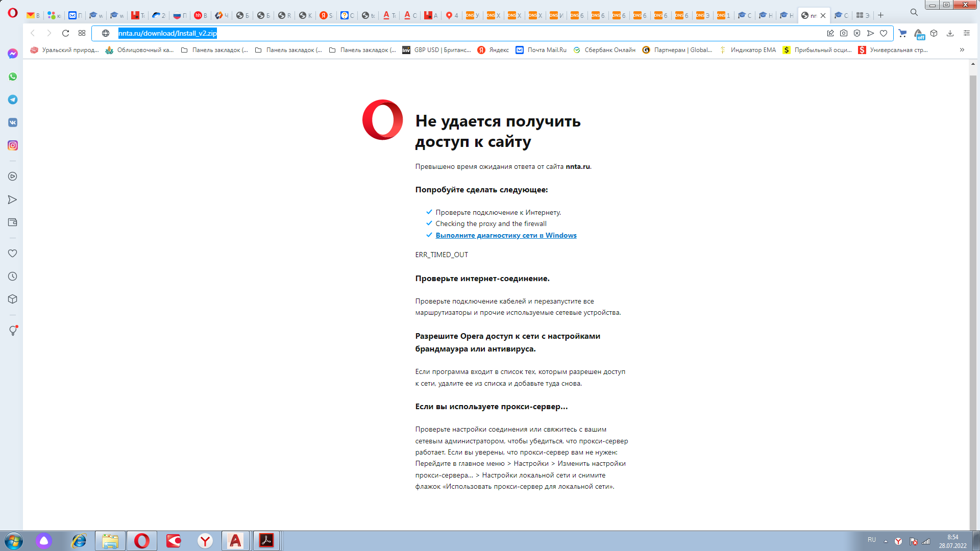Open the RU language selector in tray
This screenshot has width=980, height=551.
(872, 540)
